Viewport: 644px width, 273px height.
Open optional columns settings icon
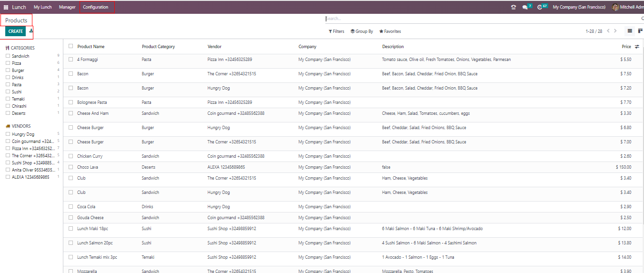pos(637,47)
